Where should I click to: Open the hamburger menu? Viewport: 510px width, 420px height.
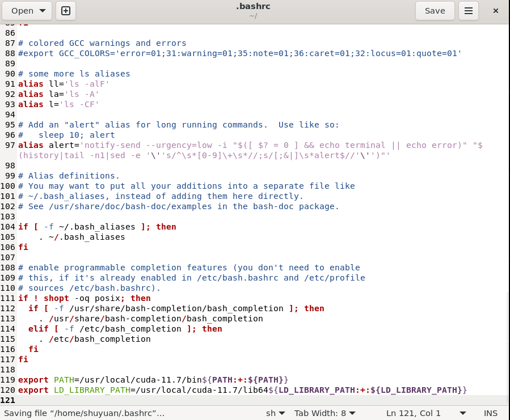coord(469,11)
